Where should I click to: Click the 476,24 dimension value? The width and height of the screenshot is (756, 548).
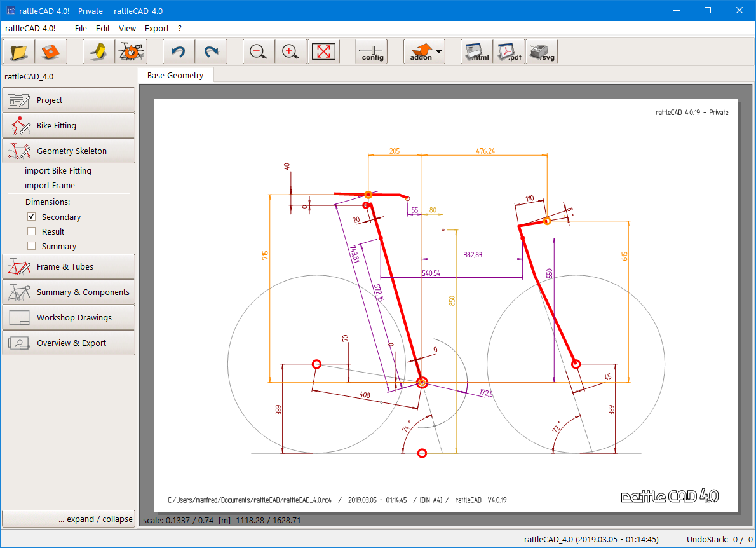coord(485,151)
